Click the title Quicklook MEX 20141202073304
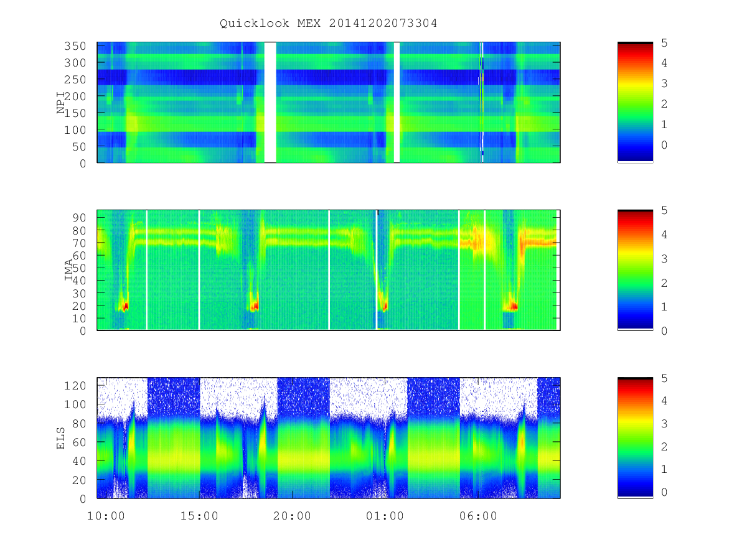 tap(329, 24)
